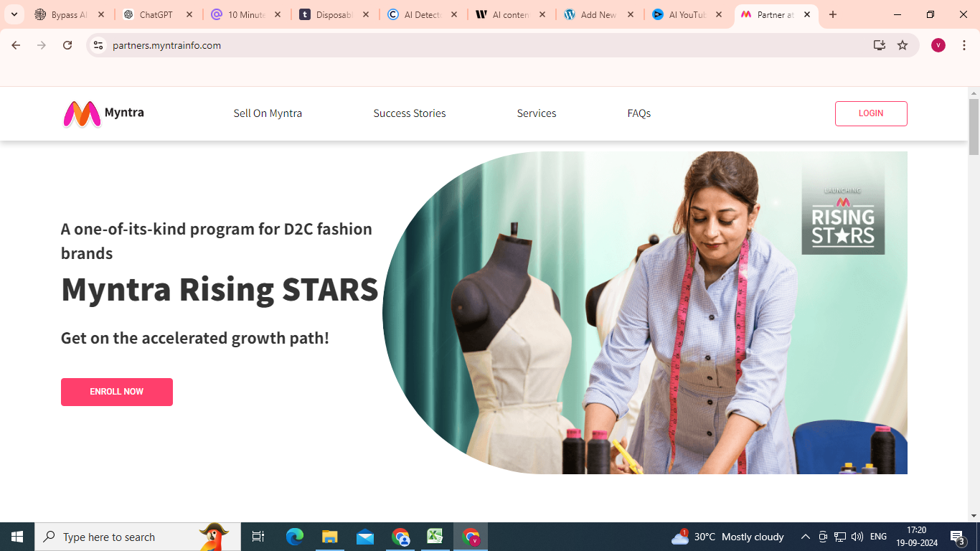
Task: Click the Myntra logo icon
Action: [82, 114]
